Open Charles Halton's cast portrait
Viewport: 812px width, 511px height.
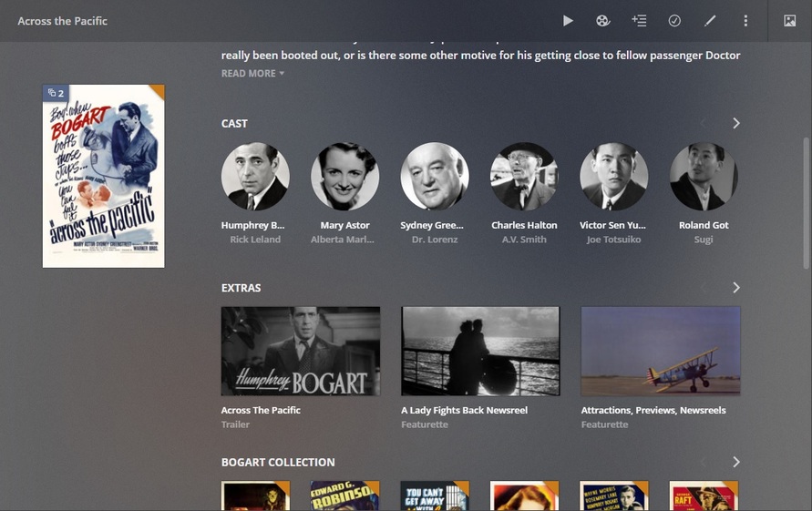(x=524, y=176)
